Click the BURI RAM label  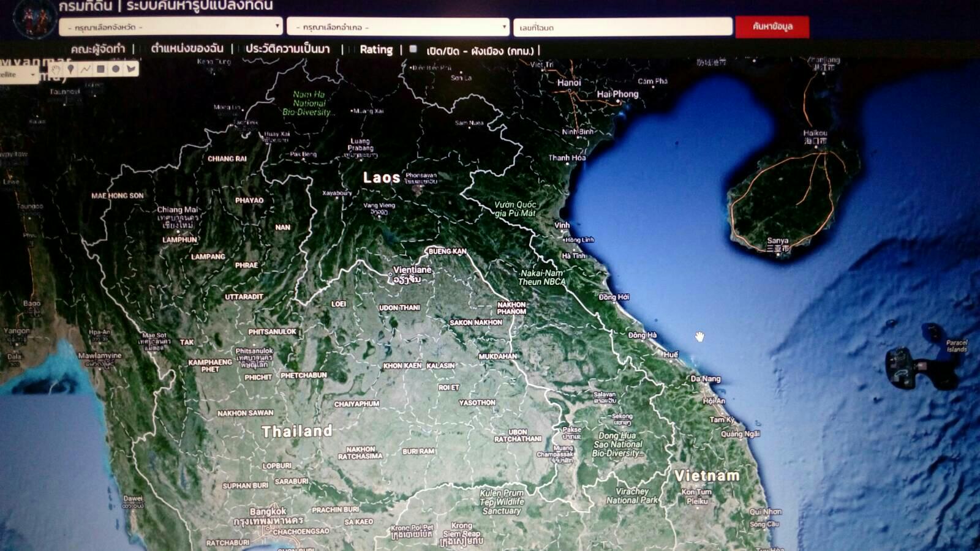click(x=418, y=451)
